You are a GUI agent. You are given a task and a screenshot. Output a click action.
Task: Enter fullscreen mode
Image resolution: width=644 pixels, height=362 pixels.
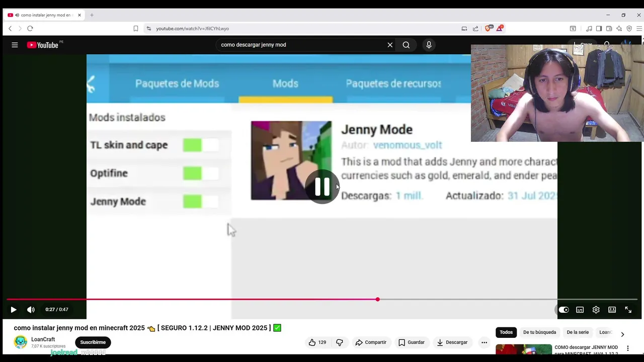628,310
